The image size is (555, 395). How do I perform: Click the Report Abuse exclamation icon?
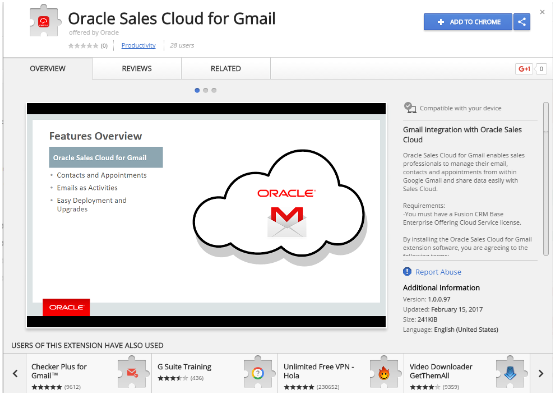(x=407, y=271)
